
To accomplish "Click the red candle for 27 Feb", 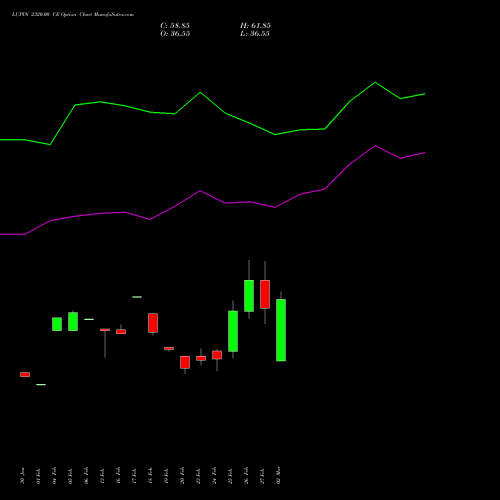I will pyautogui.click(x=265, y=294).
